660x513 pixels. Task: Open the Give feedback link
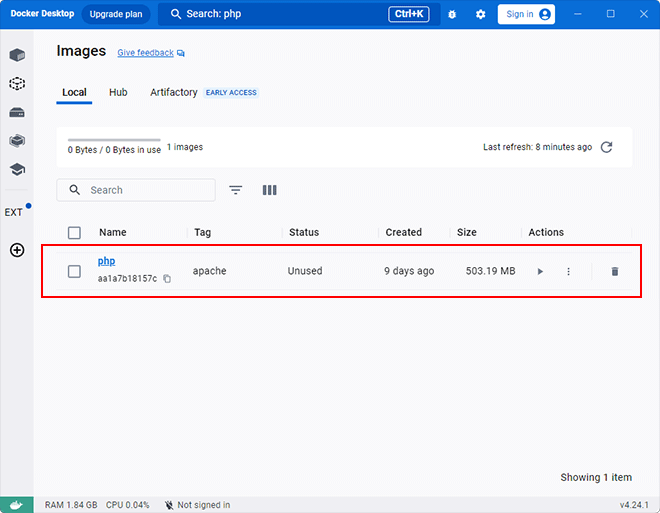point(145,53)
